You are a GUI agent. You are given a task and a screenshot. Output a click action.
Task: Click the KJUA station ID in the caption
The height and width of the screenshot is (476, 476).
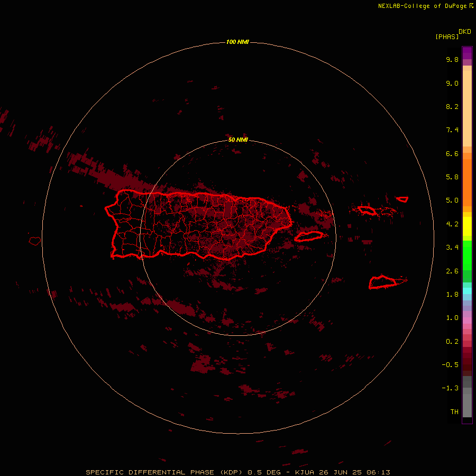tap(305, 472)
